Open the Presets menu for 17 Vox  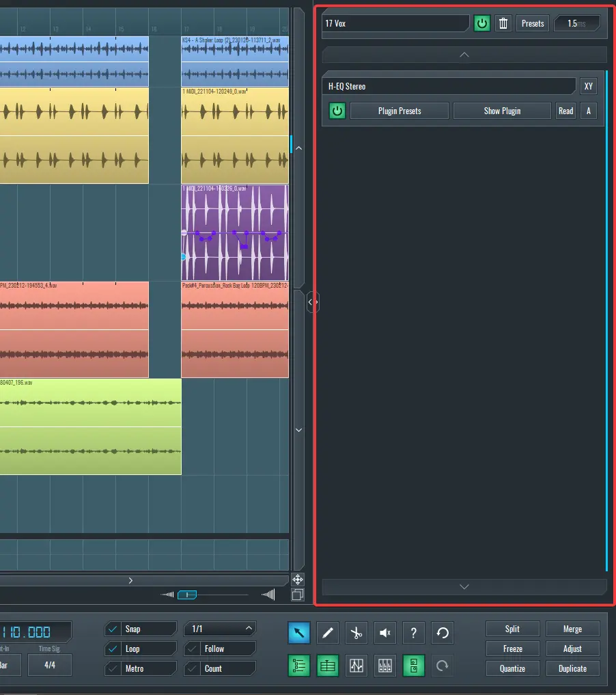click(x=532, y=23)
